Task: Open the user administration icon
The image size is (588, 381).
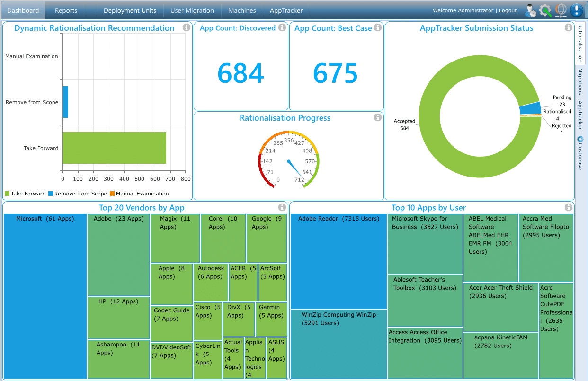Action: click(x=530, y=10)
